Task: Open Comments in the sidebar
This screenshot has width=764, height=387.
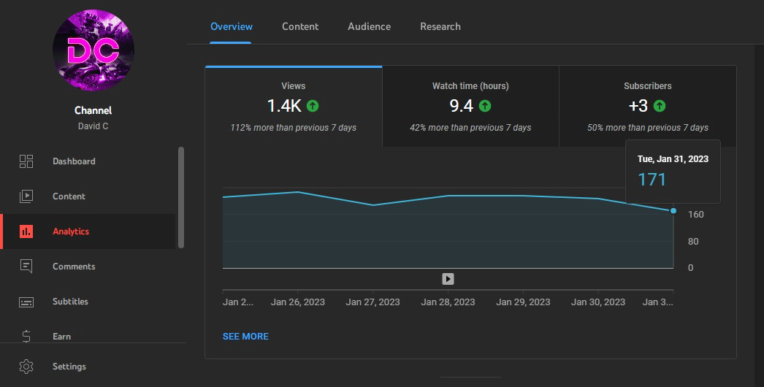Action: (74, 266)
